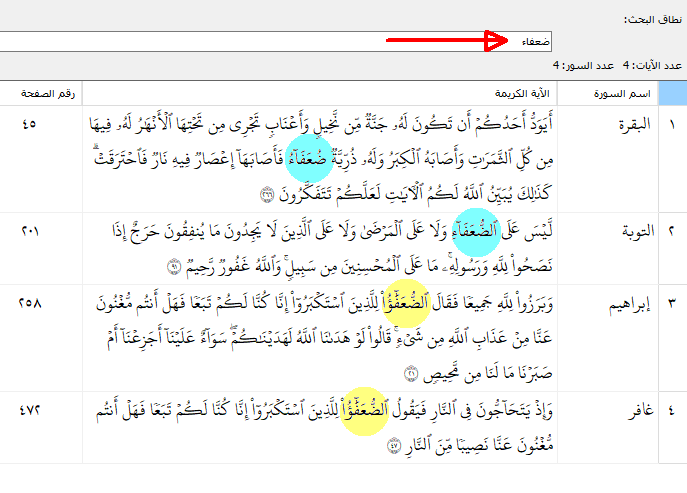The width and height of the screenshot is (687, 493).
Task: Click the البقرة verse text beginning أيود أحدكم
Action: 321,159
